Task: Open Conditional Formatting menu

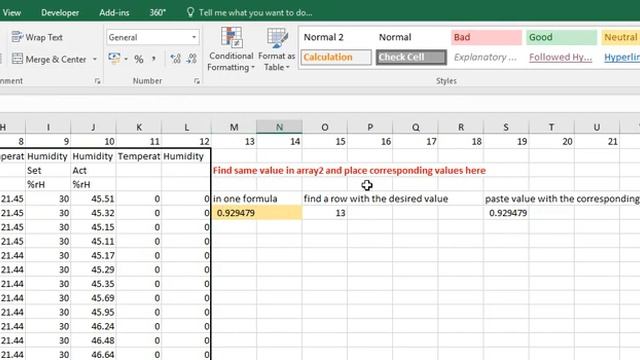Action: (x=231, y=49)
